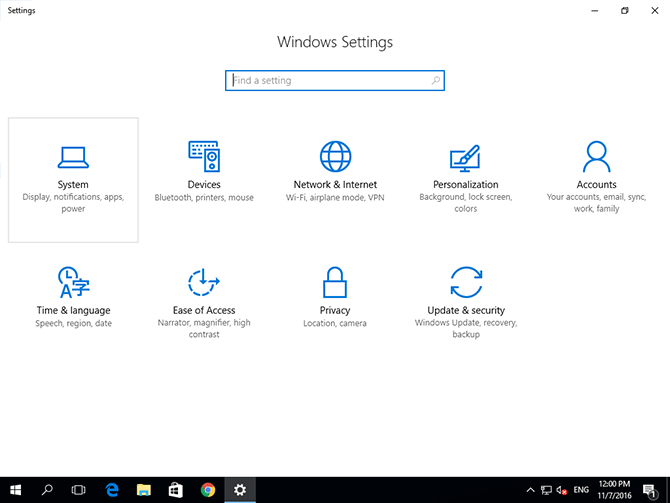Open Devices keyboard and speaker icon
This screenshot has width=670, height=503.
pyautogui.click(x=204, y=156)
